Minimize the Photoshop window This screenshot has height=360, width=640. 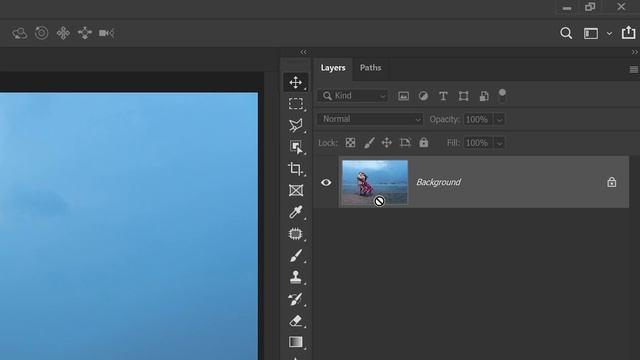click(x=567, y=7)
